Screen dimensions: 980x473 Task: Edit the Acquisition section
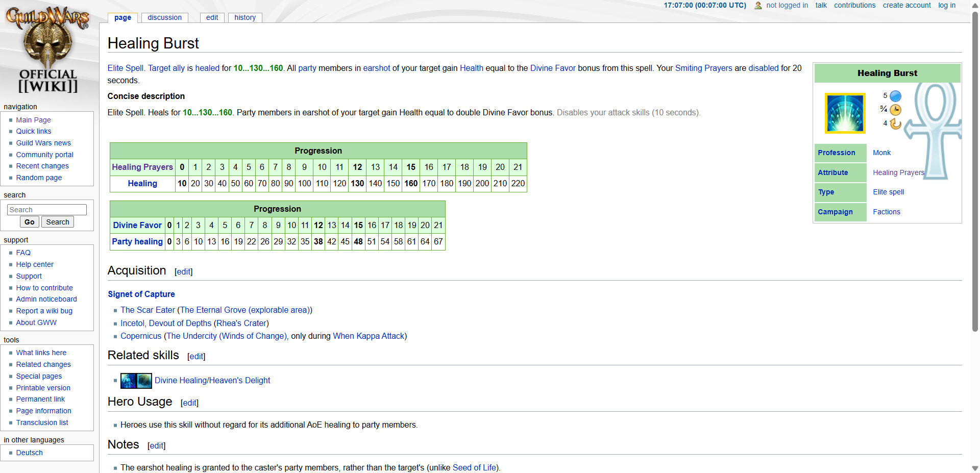(x=184, y=272)
